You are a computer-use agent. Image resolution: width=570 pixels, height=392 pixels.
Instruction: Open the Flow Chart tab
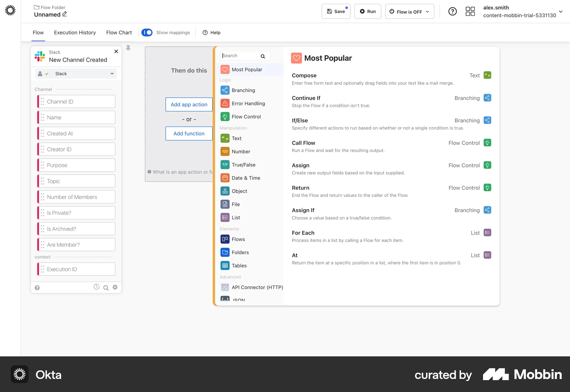point(119,32)
